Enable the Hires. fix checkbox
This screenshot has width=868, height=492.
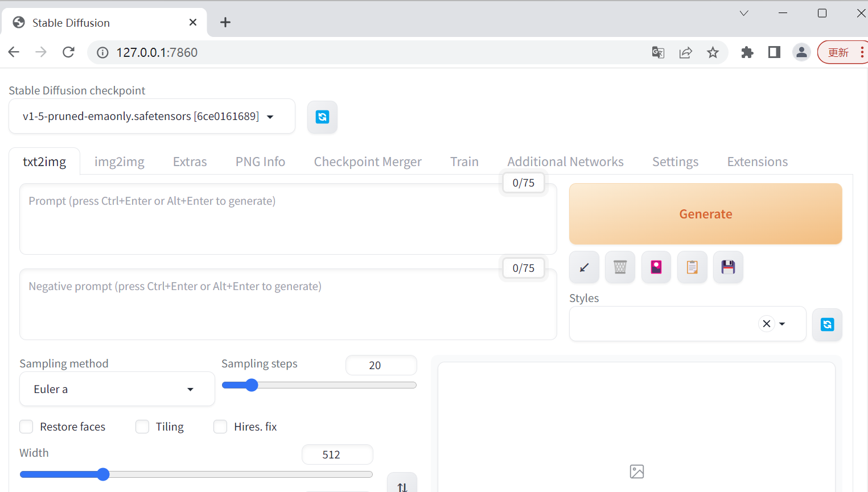[x=220, y=427]
